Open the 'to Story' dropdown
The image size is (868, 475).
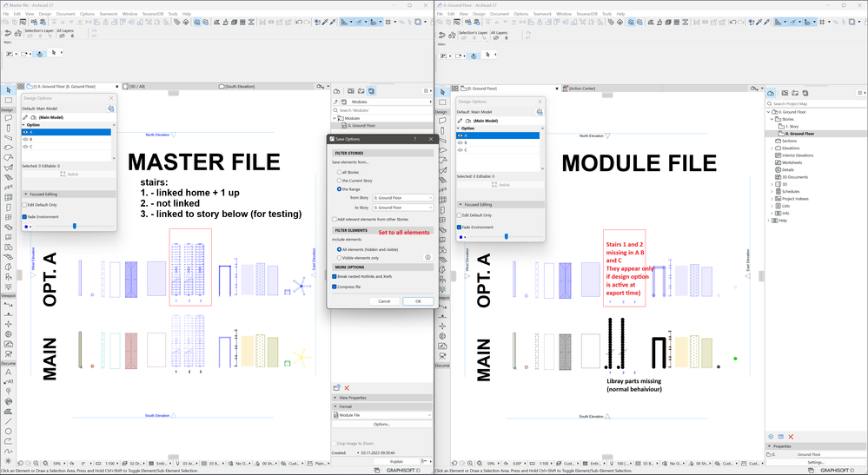403,208
